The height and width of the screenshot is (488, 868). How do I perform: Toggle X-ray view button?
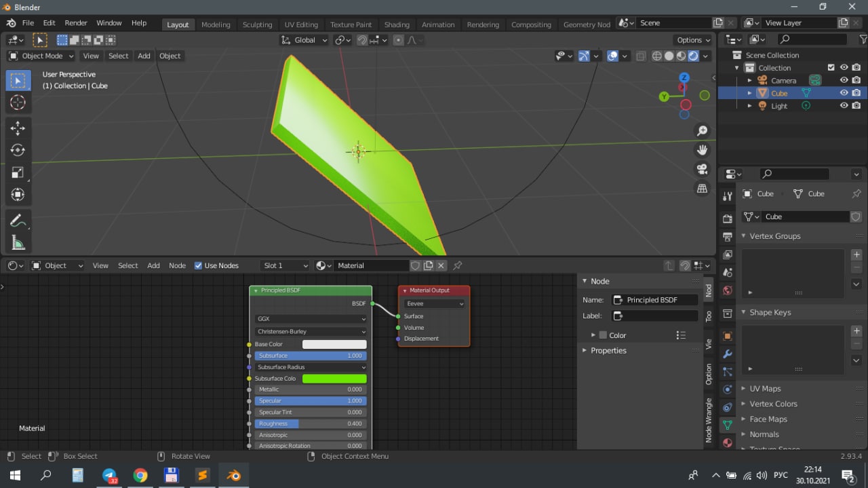[x=641, y=56]
